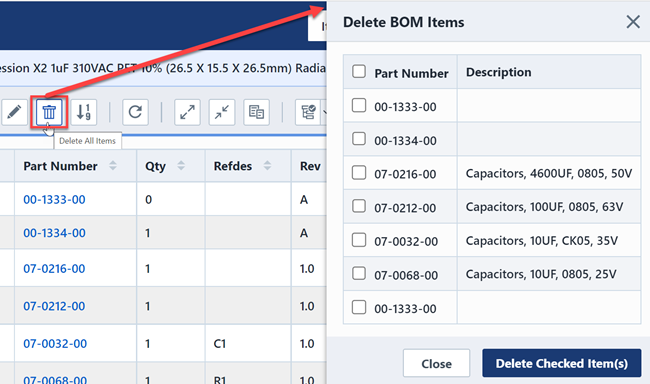Click the refresh BOM icon
The image size is (650, 384).
coord(135,112)
